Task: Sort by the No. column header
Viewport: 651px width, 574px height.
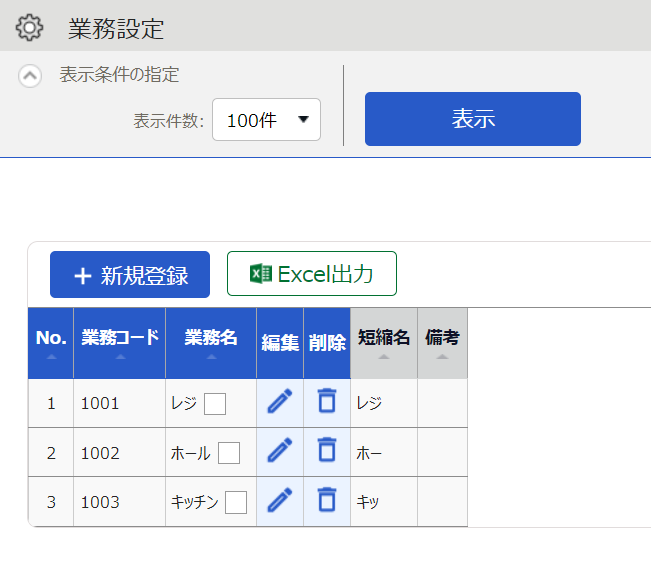Action: (51, 343)
